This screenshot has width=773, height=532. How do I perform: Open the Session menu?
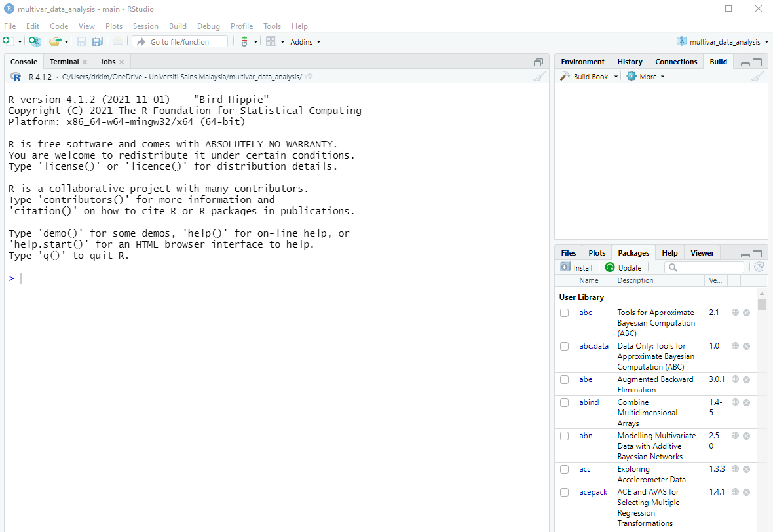click(145, 26)
